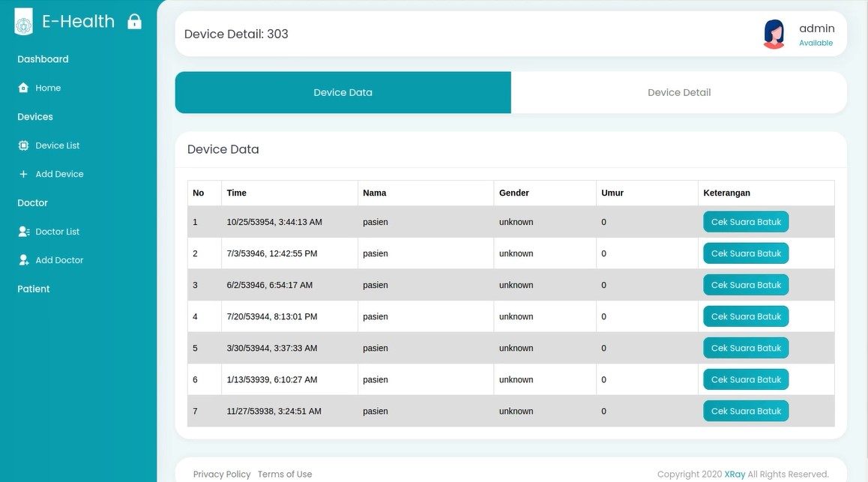Click the plus icon next to Add Device
868x482 pixels.
point(23,173)
